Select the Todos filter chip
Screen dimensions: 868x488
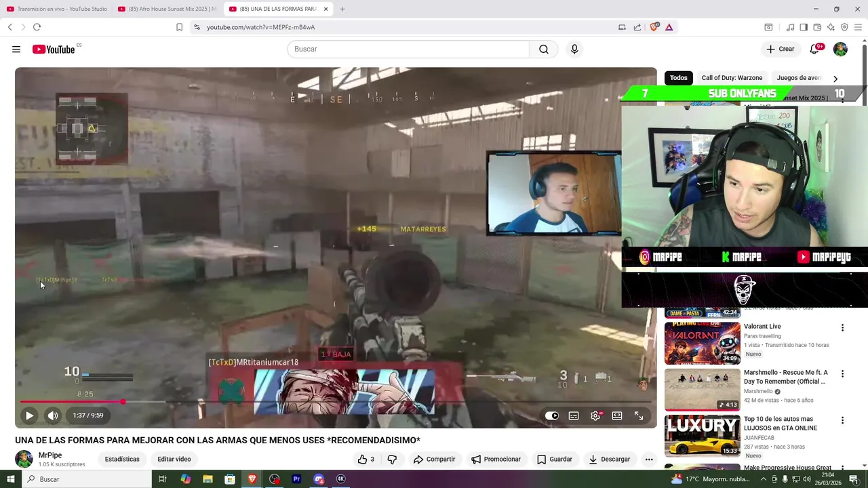point(679,78)
